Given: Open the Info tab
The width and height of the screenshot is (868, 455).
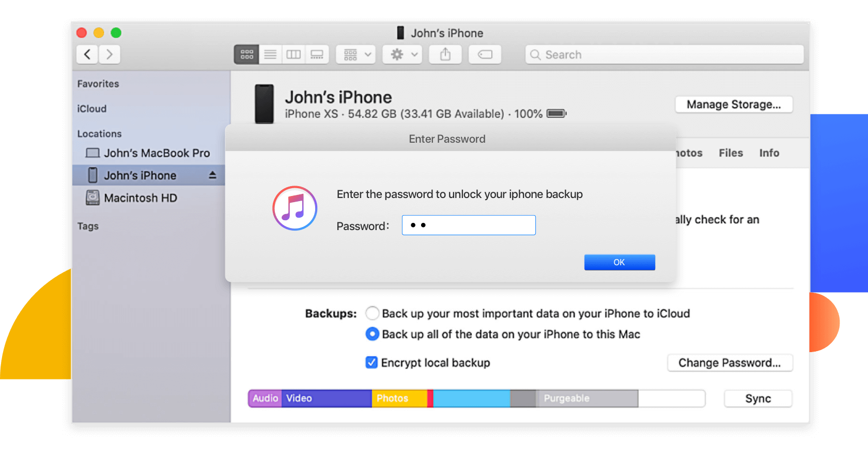Looking at the screenshot, I should [769, 153].
